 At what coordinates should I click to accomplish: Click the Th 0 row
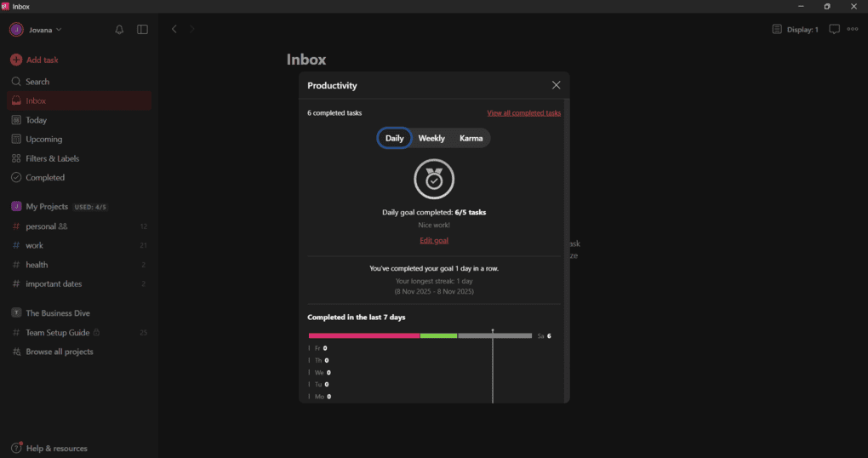tap(318, 361)
